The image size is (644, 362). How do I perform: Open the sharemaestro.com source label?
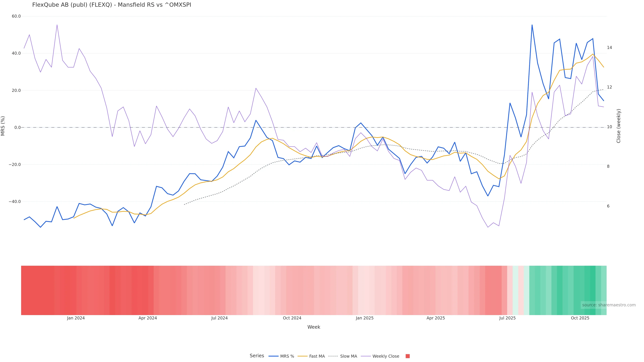608,305
